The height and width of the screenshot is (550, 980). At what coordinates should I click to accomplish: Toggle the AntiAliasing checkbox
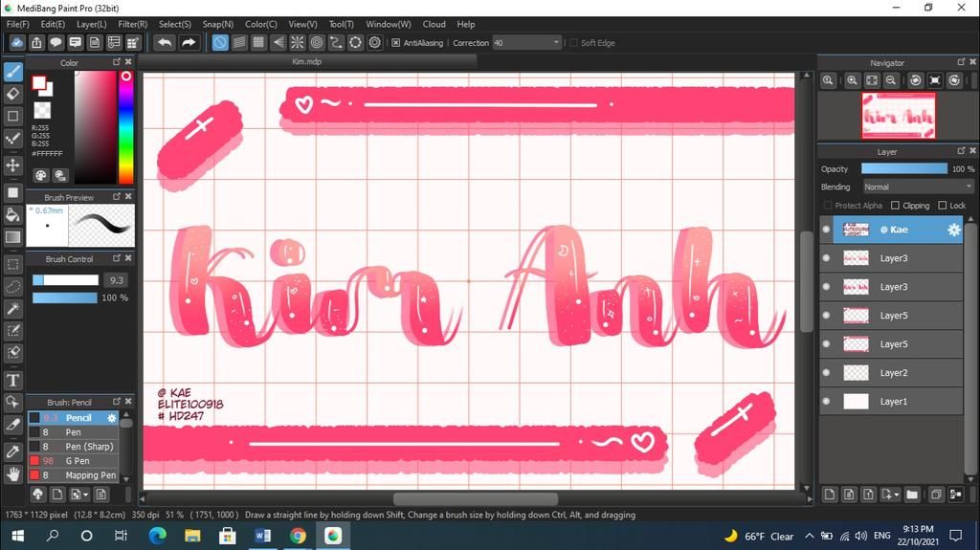[x=395, y=42]
